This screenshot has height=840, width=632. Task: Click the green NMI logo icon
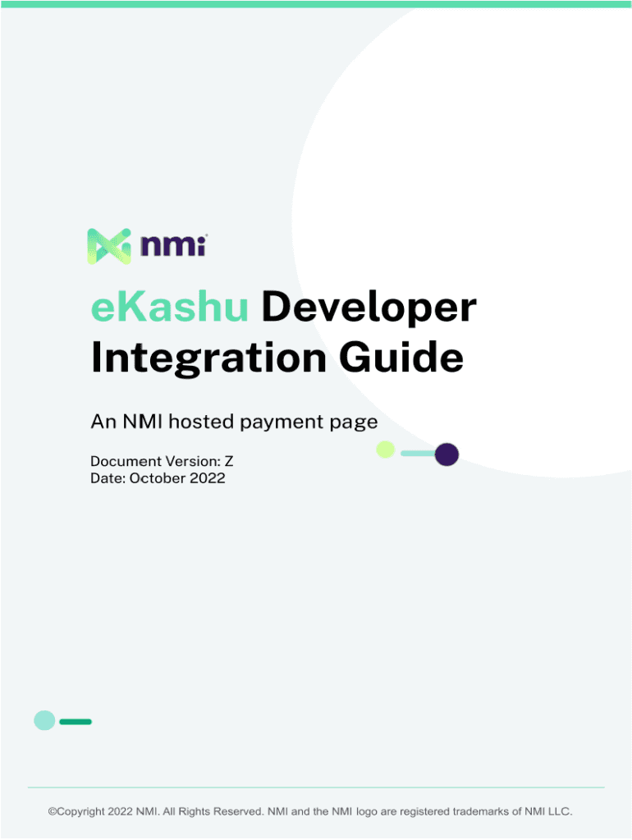tap(109, 246)
